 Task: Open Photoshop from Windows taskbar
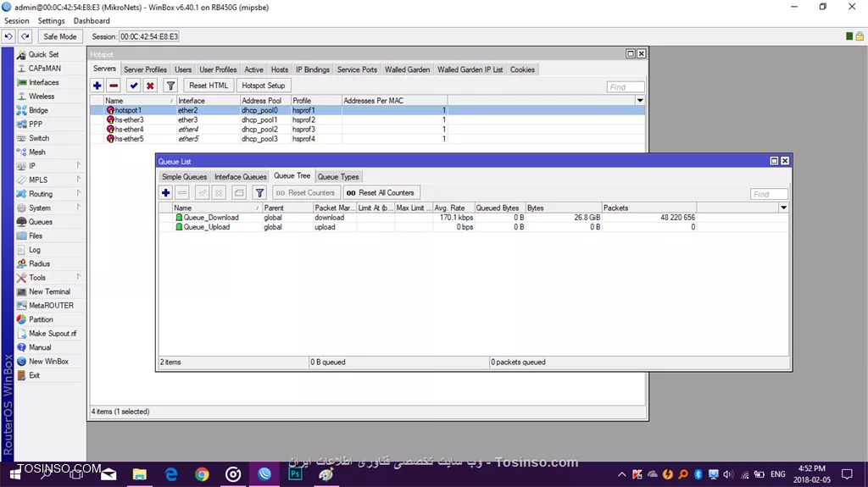click(x=295, y=474)
